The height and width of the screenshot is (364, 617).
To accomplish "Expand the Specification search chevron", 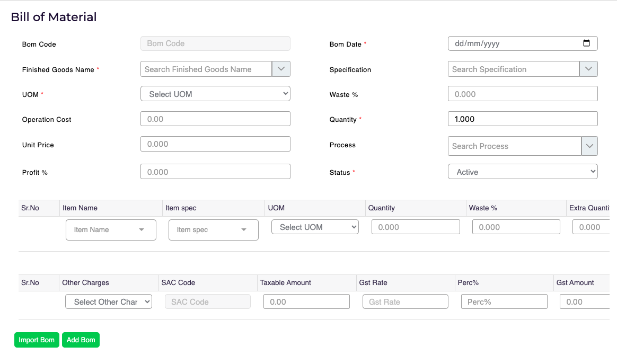I will tap(588, 69).
